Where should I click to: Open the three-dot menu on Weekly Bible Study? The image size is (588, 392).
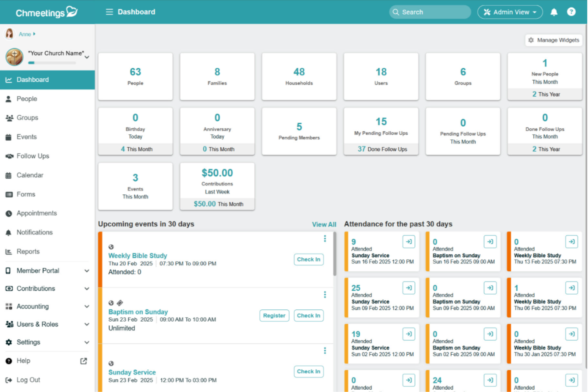pyautogui.click(x=325, y=238)
